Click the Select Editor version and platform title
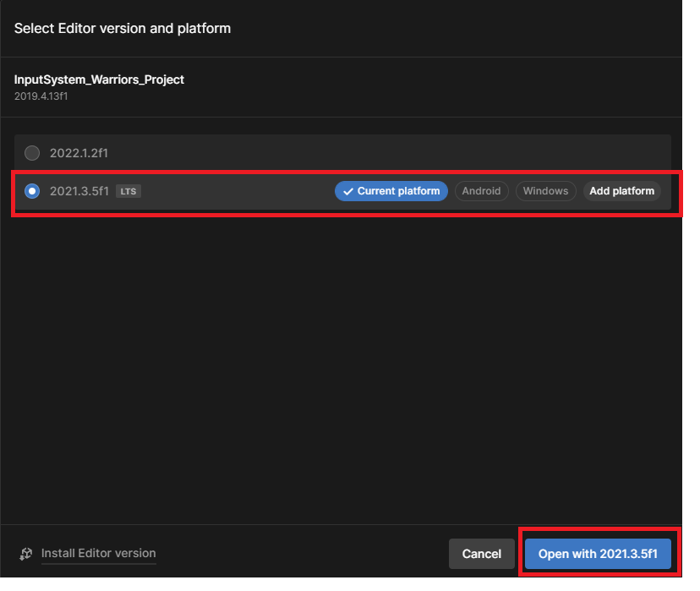Screen dimensions: 700x591 [x=123, y=28]
